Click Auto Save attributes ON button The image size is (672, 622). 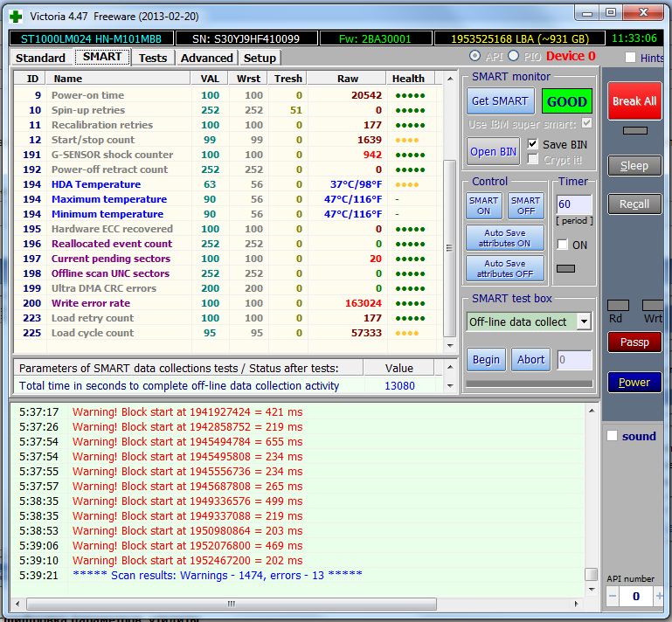[x=504, y=238]
